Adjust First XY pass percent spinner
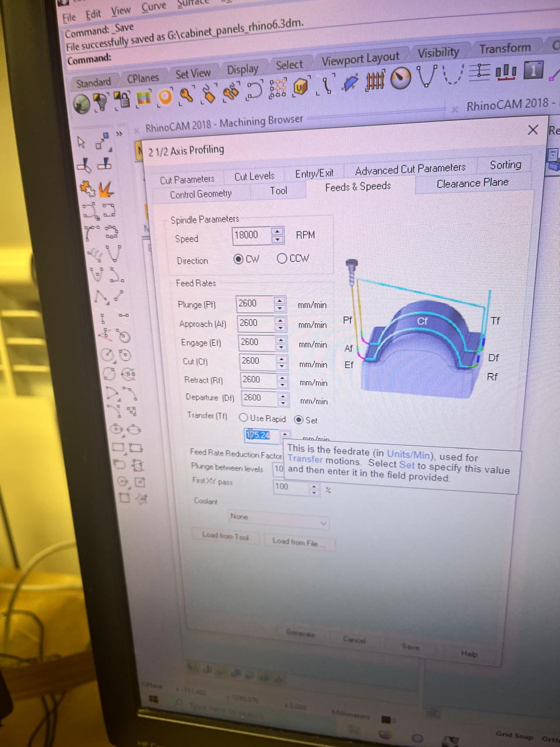 pos(314,489)
